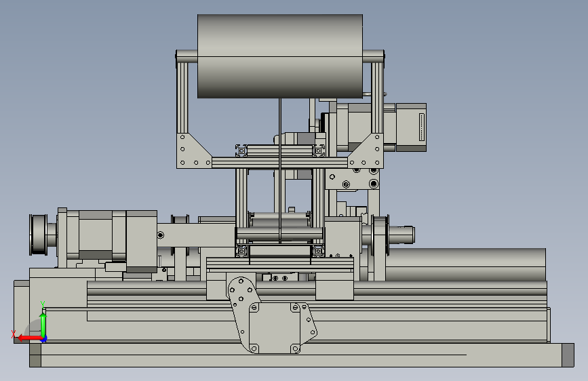Pick the upper-left extrusion end profile
The height and width of the screenshot is (381, 588).
point(241,151)
